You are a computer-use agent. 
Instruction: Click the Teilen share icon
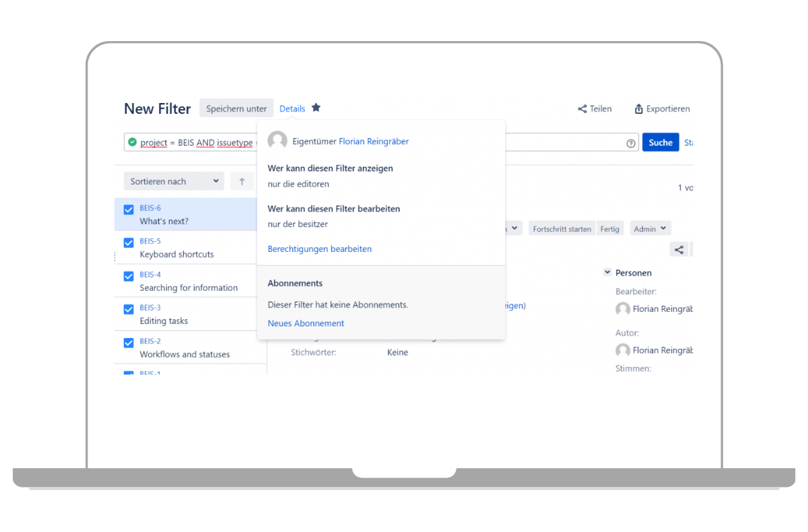point(582,108)
